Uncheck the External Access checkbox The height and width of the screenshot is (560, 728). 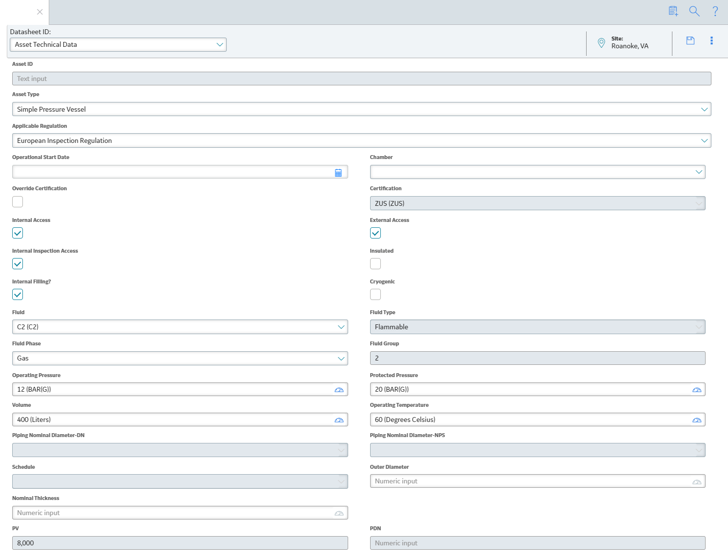pos(375,233)
